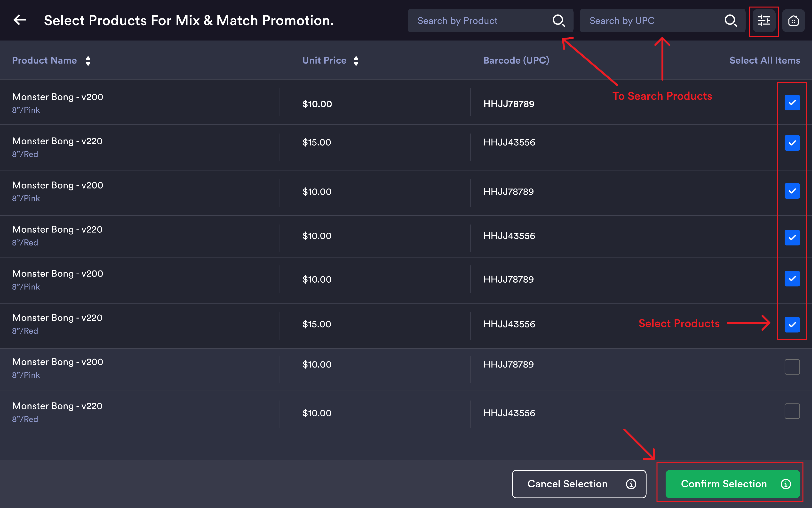Viewport: 812px width, 508px height.
Task: Uncheck the first row Monster Bong v200 checkbox
Action: click(792, 102)
